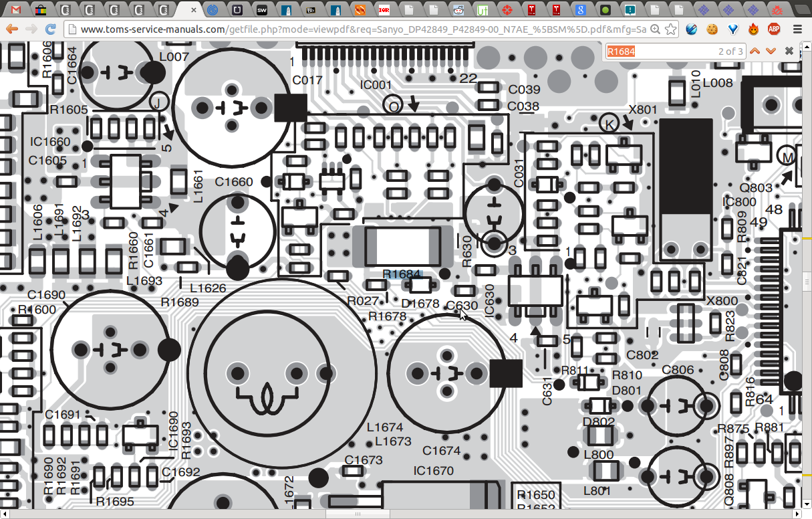
Task: Switch to the U logo tab
Action: (x=237, y=10)
